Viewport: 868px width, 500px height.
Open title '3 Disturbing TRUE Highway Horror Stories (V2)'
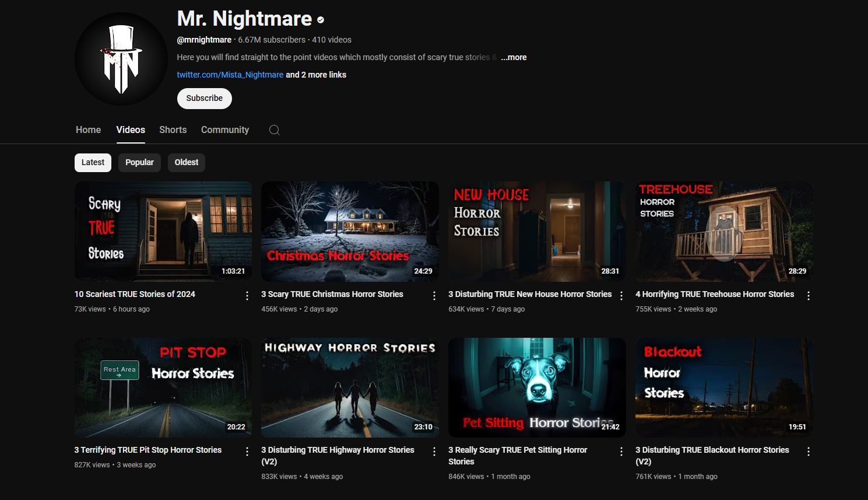(x=338, y=456)
